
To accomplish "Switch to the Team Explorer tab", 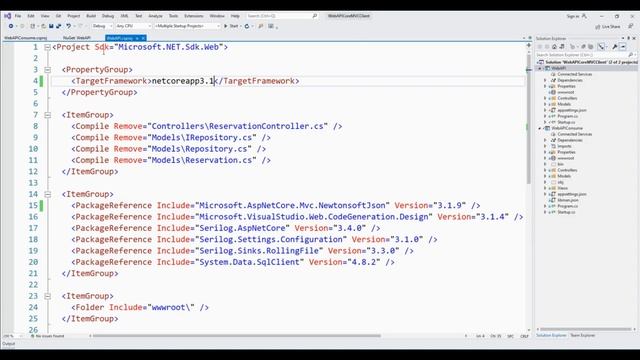I will coord(583,335).
